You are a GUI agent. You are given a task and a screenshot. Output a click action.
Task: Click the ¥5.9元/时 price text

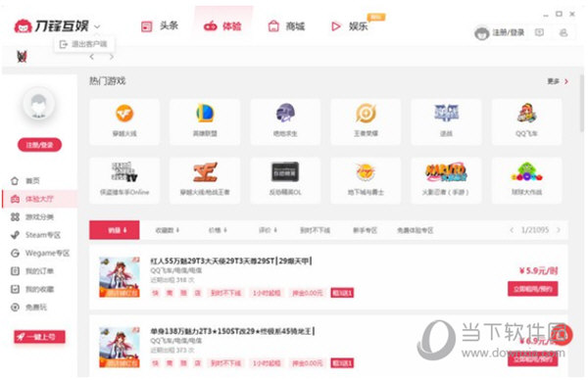click(538, 270)
